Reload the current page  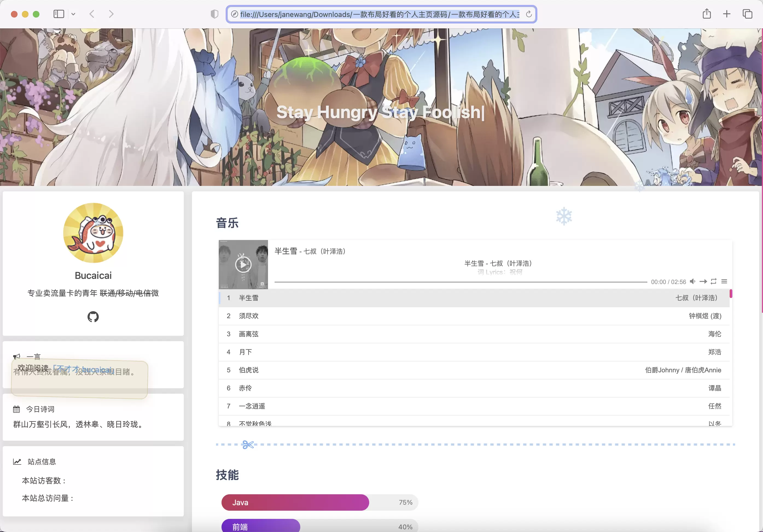(x=529, y=14)
